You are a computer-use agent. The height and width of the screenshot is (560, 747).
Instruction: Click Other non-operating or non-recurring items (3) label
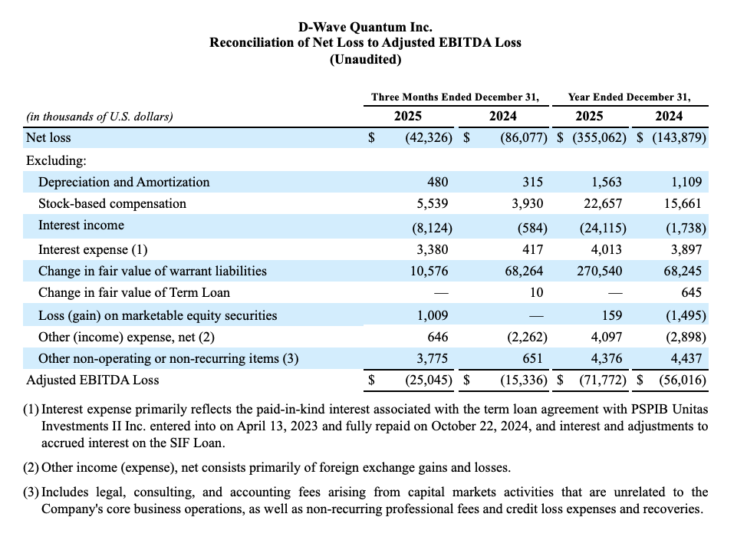[x=168, y=358]
